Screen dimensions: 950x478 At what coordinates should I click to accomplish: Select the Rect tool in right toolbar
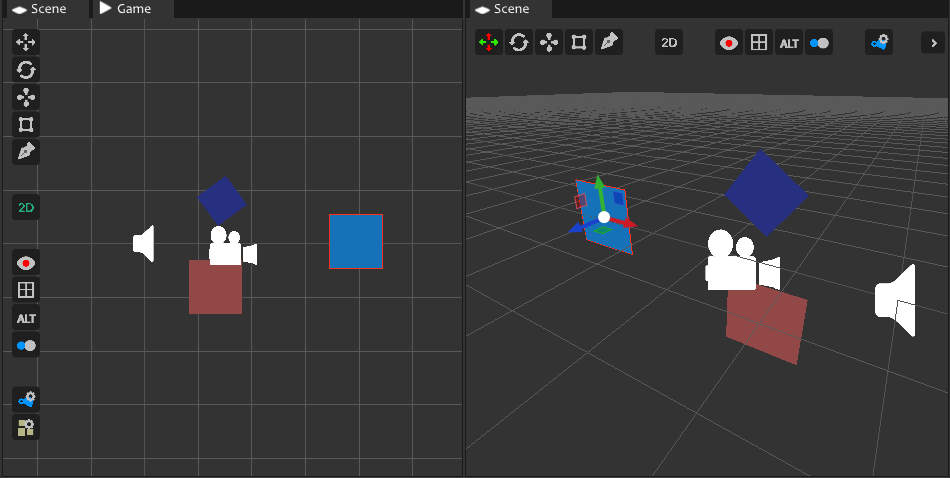pyautogui.click(x=579, y=42)
